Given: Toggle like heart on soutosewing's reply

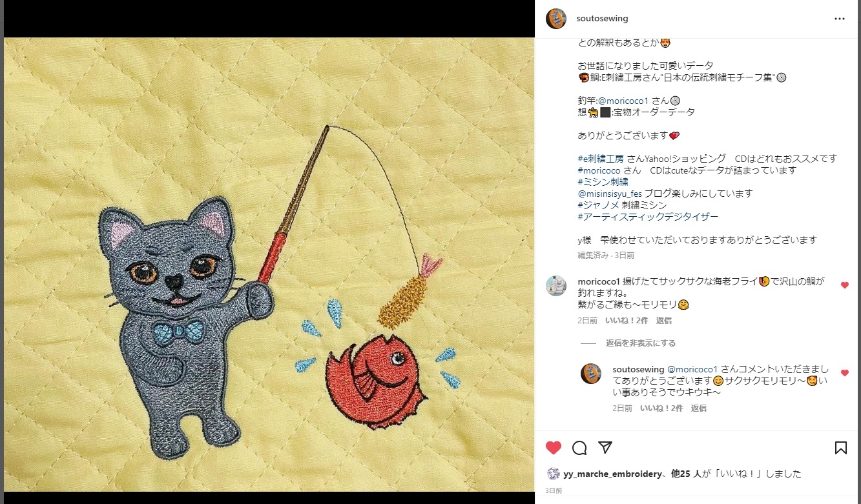Looking at the screenshot, I should pos(844,373).
